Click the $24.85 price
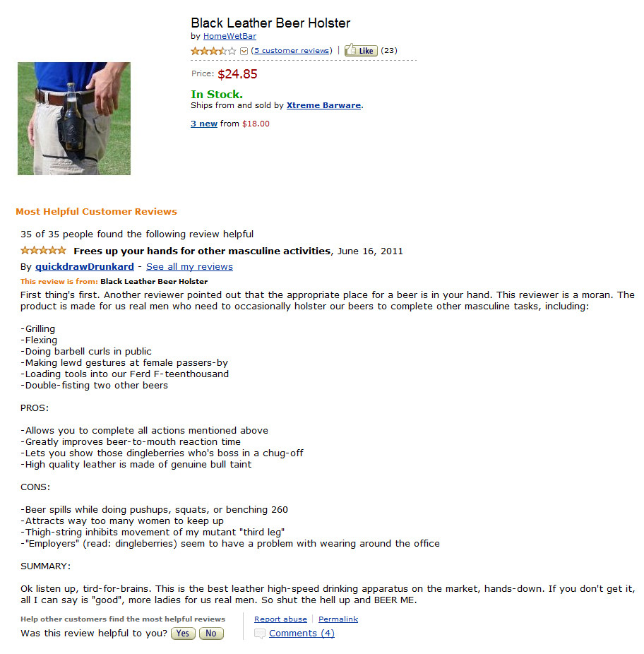 [237, 74]
